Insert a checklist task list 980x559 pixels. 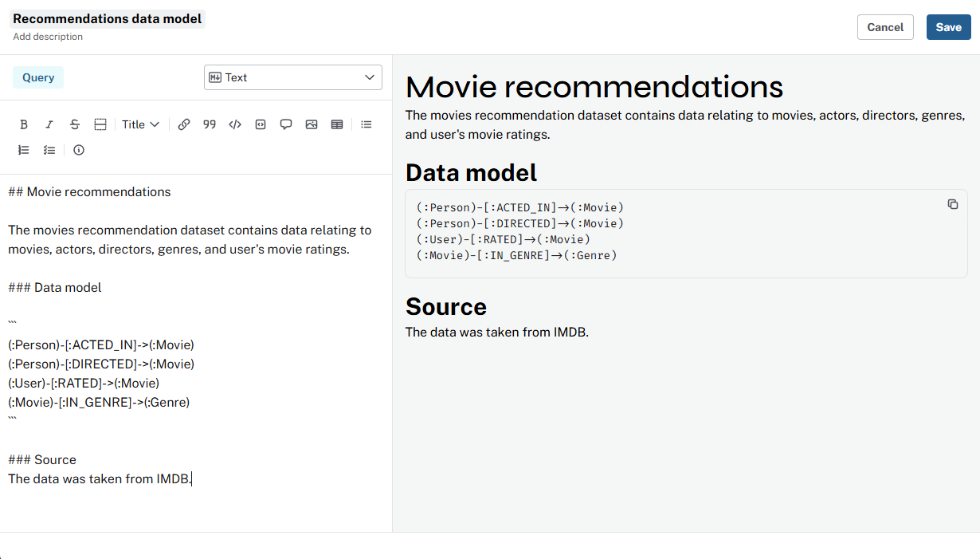(49, 150)
